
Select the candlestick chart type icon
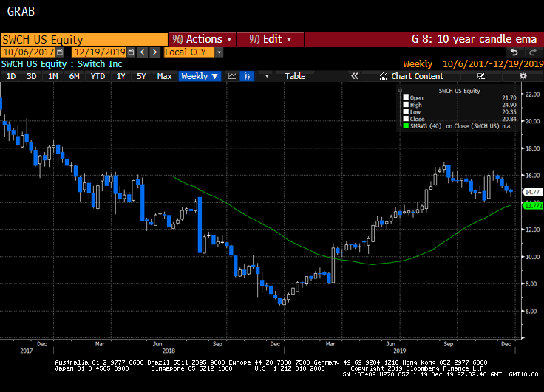pos(248,76)
